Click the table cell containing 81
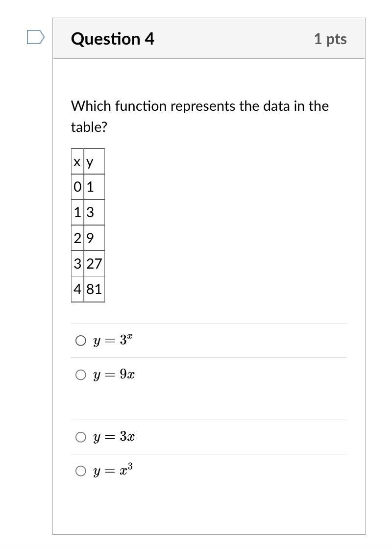 (94, 289)
